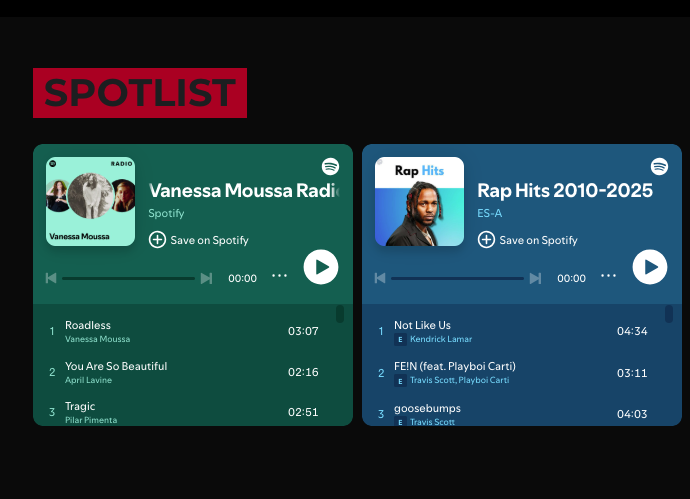Click Spotify logo on Vanessa Moussa Radio card
The height and width of the screenshot is (499, 690).
330,167
